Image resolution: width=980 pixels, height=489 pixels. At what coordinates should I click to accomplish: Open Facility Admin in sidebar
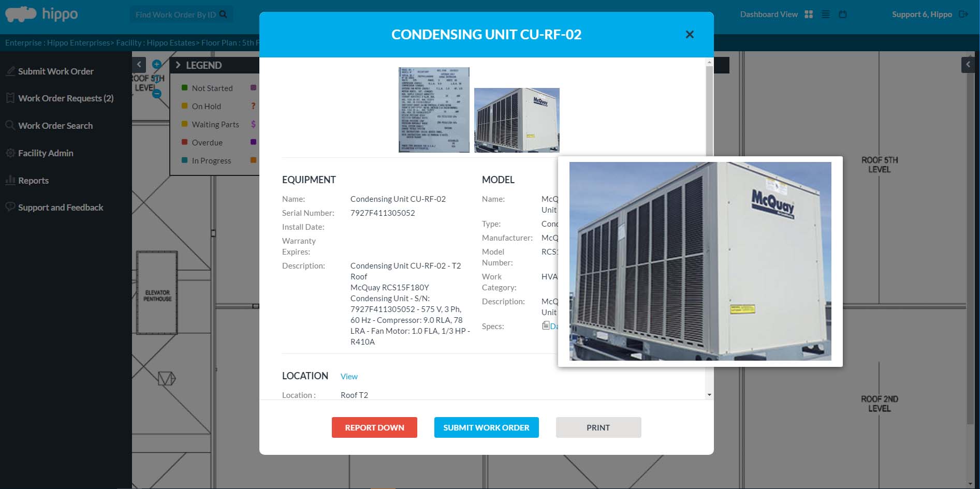[46, 153]
